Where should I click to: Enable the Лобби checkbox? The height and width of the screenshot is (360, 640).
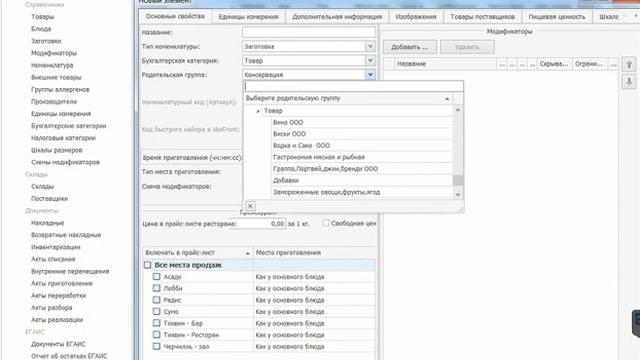156,288
